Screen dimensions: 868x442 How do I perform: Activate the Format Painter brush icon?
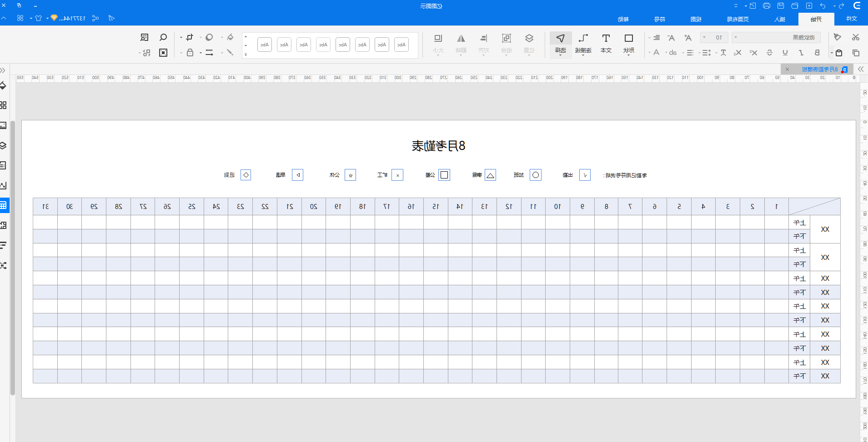tap(837, 37)
